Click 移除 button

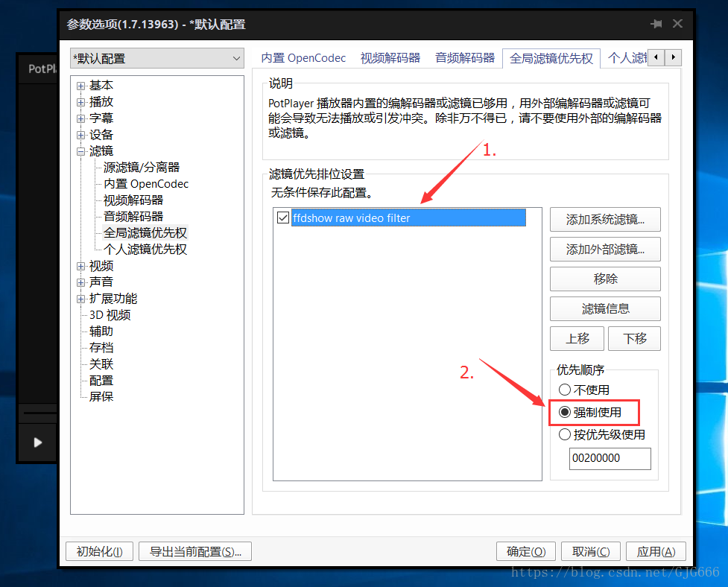coord(605,279)
